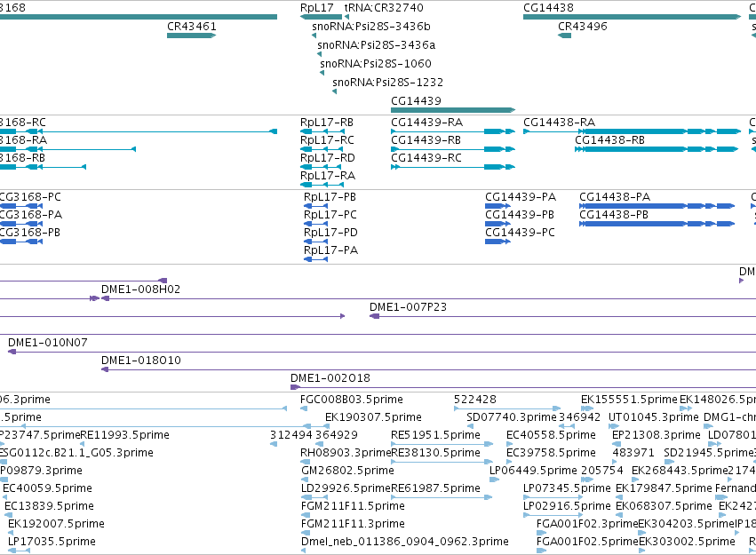Click EST EC39758.5prime label
756x555 pixels.
551,454
